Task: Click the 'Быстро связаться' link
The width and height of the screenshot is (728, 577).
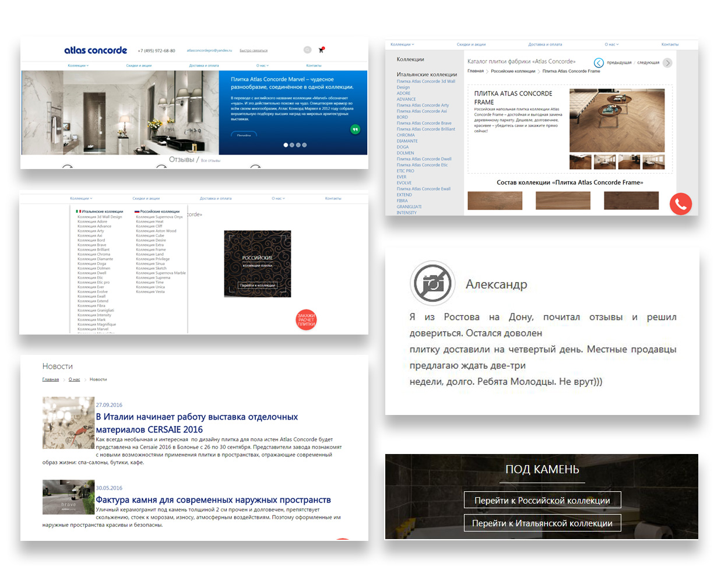Action: 254,51
